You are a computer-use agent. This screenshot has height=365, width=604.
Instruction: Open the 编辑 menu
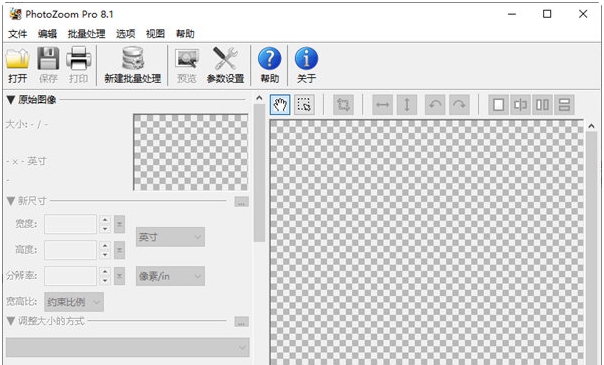click(x=47, y=34)
